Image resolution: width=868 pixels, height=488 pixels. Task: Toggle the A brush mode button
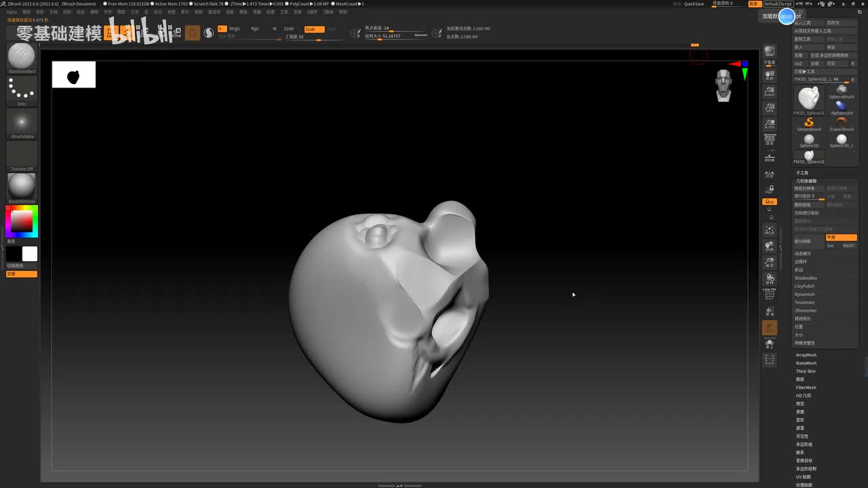[x=222, y=28]
